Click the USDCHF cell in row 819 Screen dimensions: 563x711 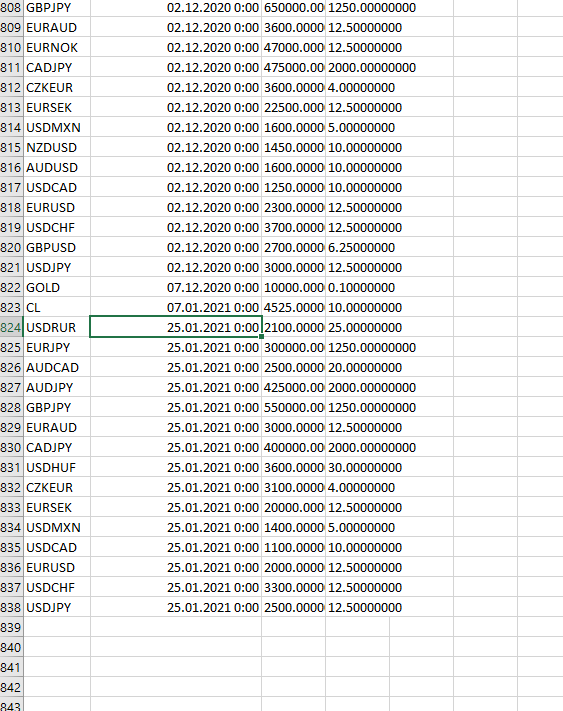coord(57,227)
